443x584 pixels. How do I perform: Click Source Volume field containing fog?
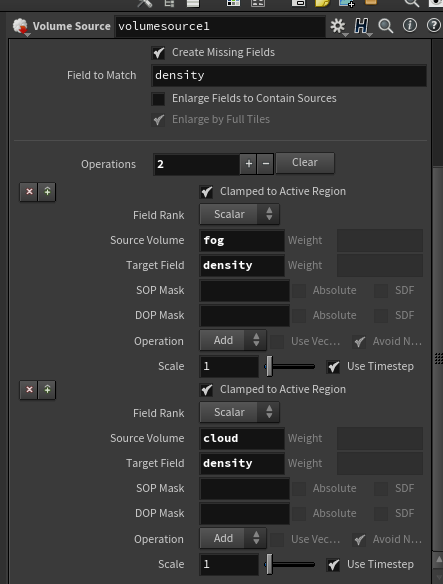click(242, 241)
